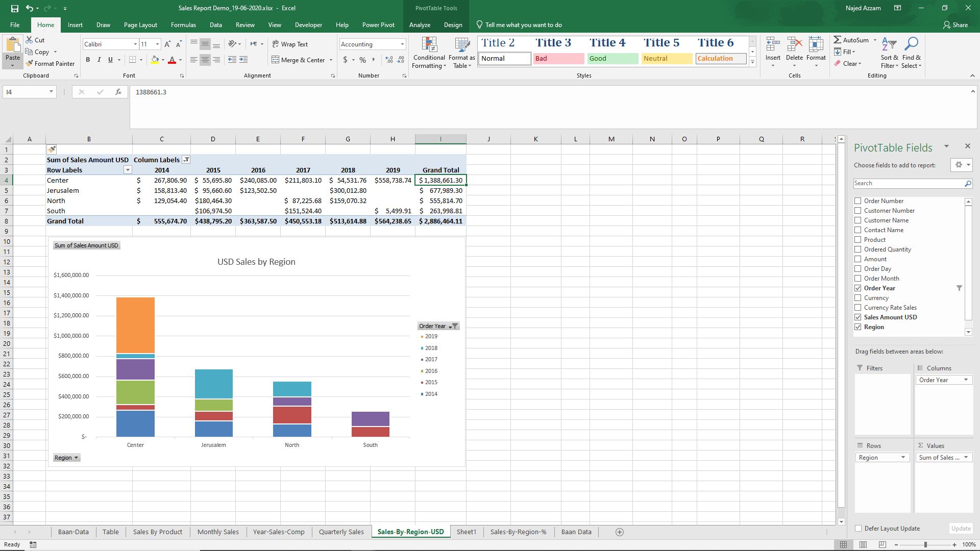The height and width of the screenshot is (551, 980).
Task: Open the Accounting number format dropdown
Action: pos(402,44)
